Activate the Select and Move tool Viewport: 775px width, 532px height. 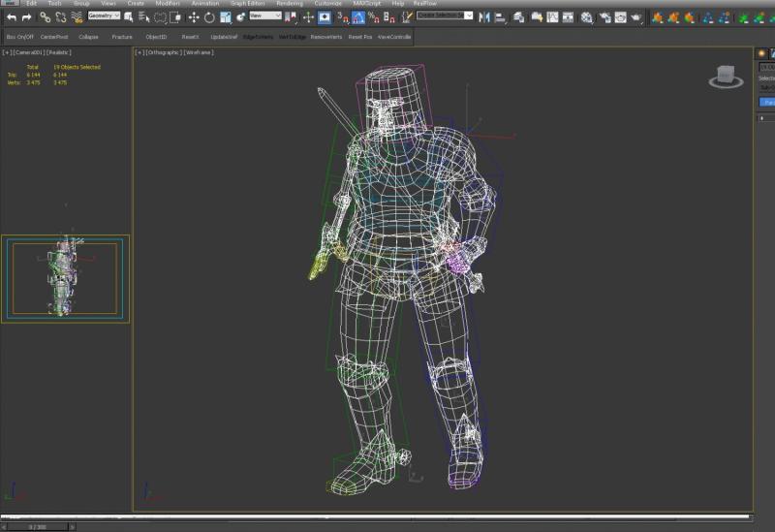[x=194, y=17]
